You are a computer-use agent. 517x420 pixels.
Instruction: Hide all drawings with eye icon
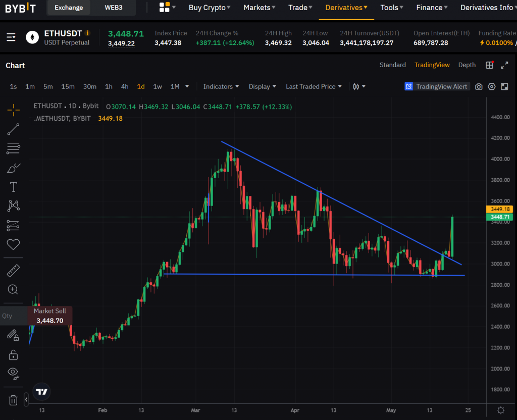coord(13,373)
